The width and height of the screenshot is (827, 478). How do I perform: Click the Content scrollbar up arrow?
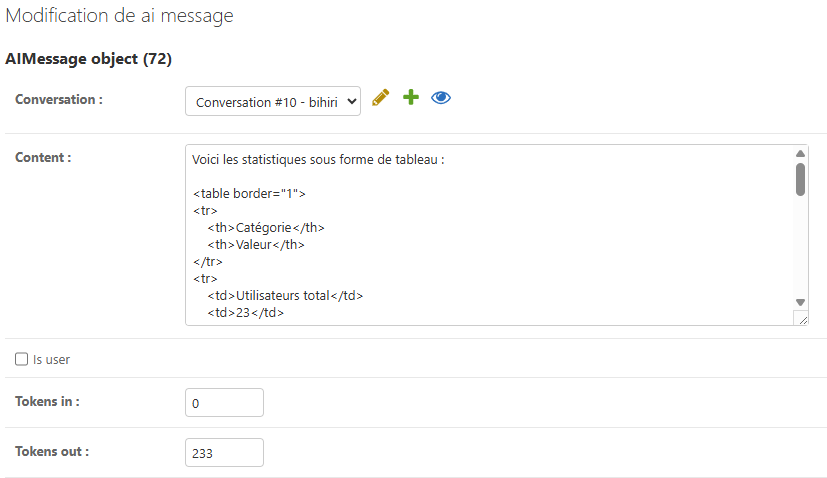pos(800,154)
